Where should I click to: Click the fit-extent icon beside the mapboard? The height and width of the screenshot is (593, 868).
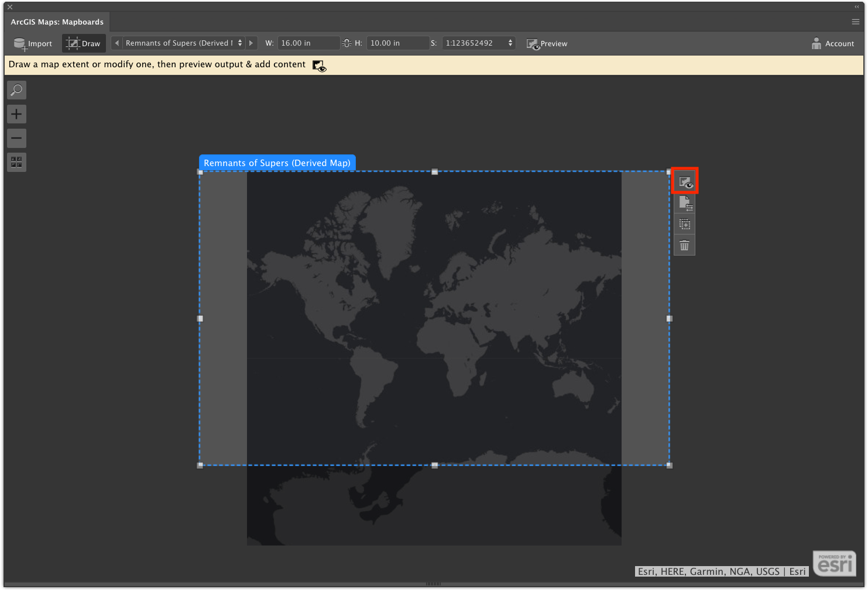685,224
